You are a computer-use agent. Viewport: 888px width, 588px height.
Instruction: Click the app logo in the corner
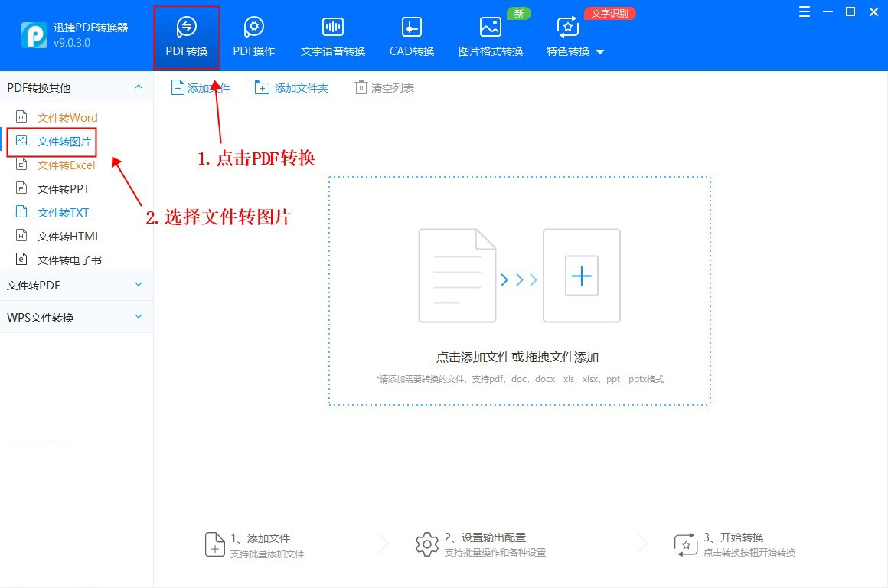34,34
